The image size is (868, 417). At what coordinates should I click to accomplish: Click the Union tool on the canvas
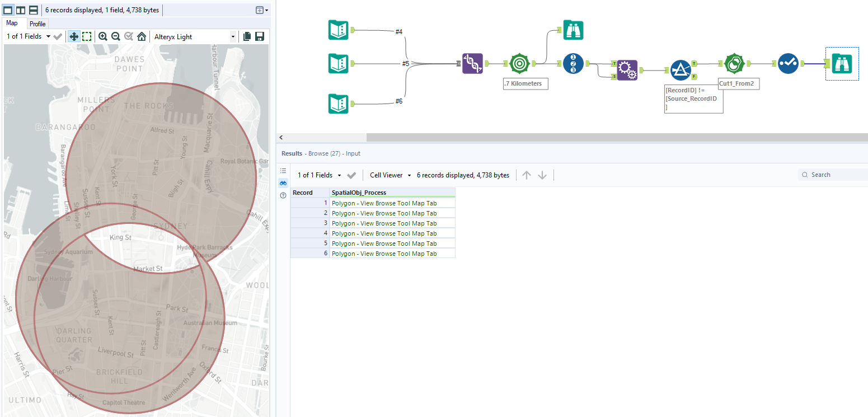click(x=472, y=63)
